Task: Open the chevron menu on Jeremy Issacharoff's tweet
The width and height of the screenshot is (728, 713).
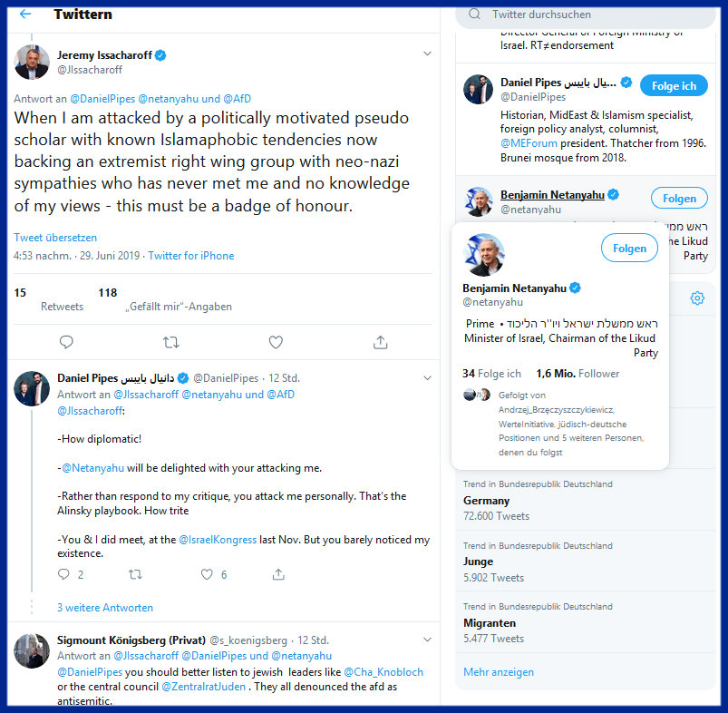Action: [428, 54]
